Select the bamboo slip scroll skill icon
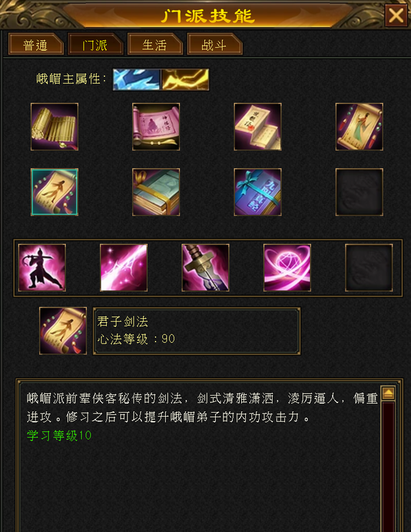 click(54, 127)
